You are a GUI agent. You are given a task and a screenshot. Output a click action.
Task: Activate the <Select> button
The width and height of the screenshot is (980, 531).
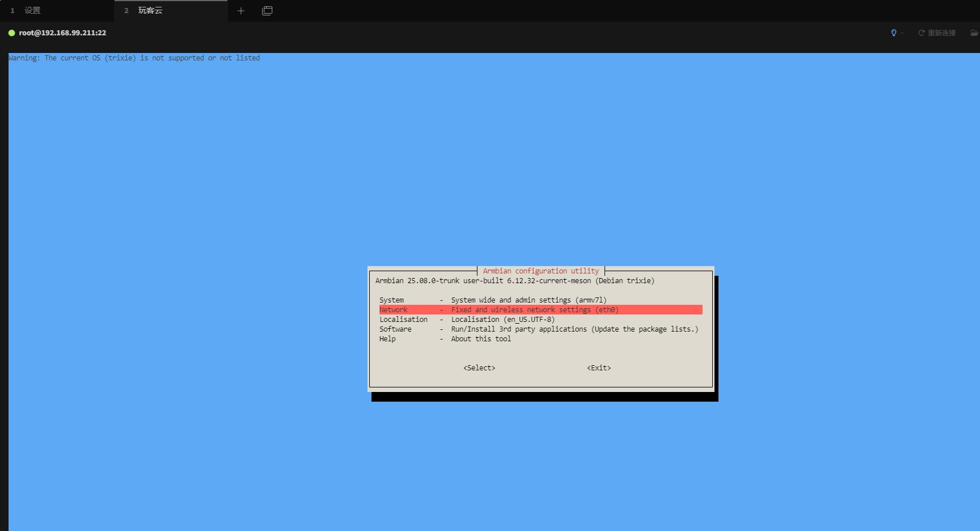tap(479, 368)
